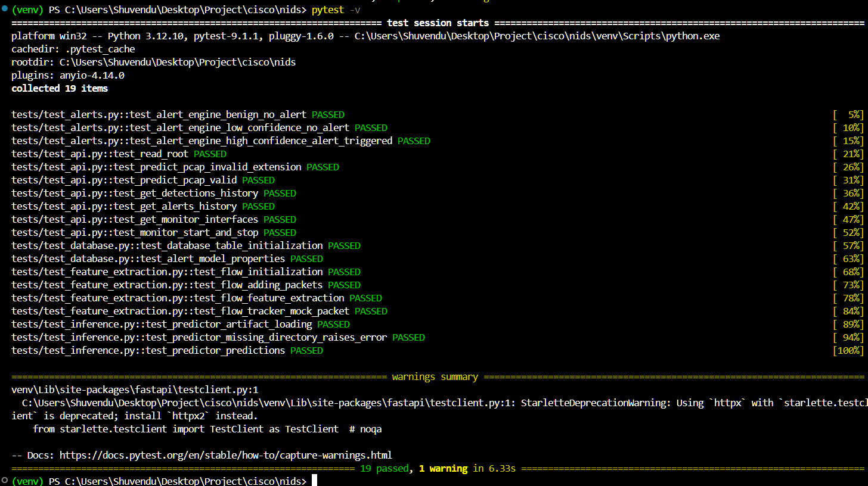
Task: Click test_flow_feature_extraction result line
Action: (197, 298)
